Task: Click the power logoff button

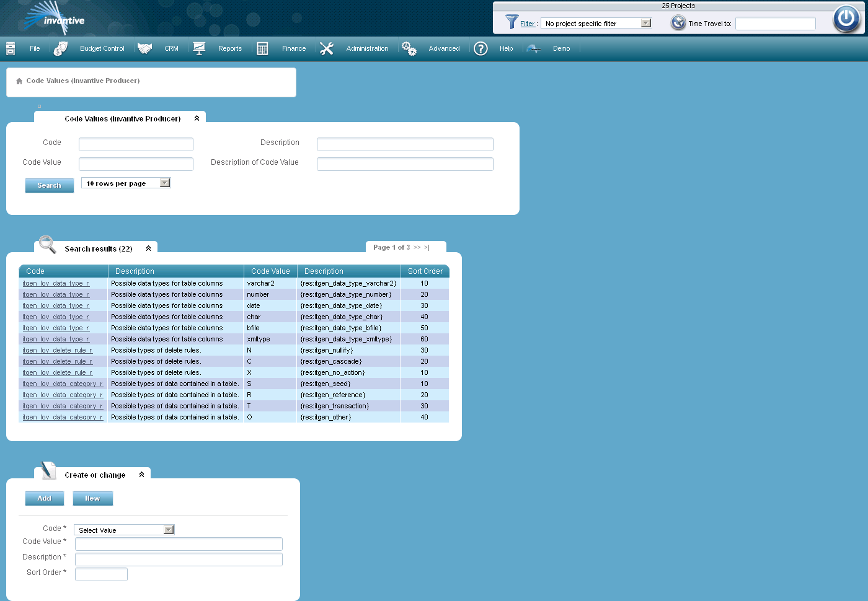Action: click(x=846, y=19)
